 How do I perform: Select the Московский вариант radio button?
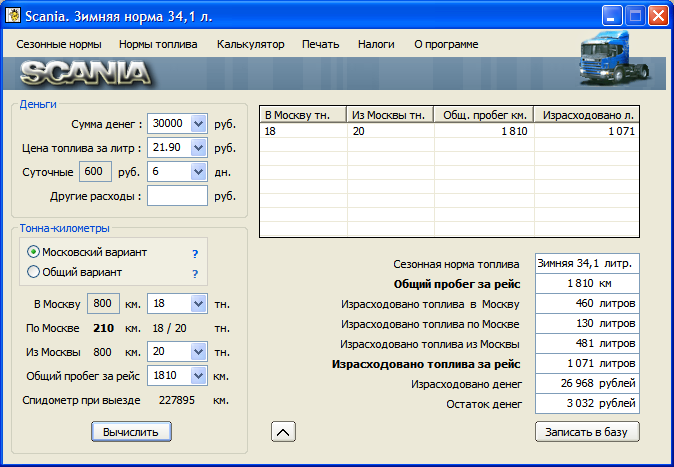click(33, 252)
